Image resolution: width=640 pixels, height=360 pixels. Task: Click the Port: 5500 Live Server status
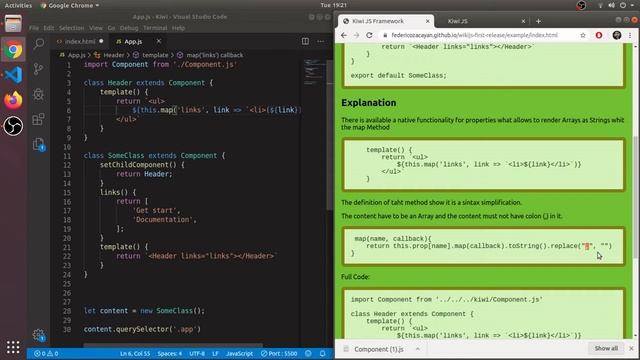pos(279,353)
